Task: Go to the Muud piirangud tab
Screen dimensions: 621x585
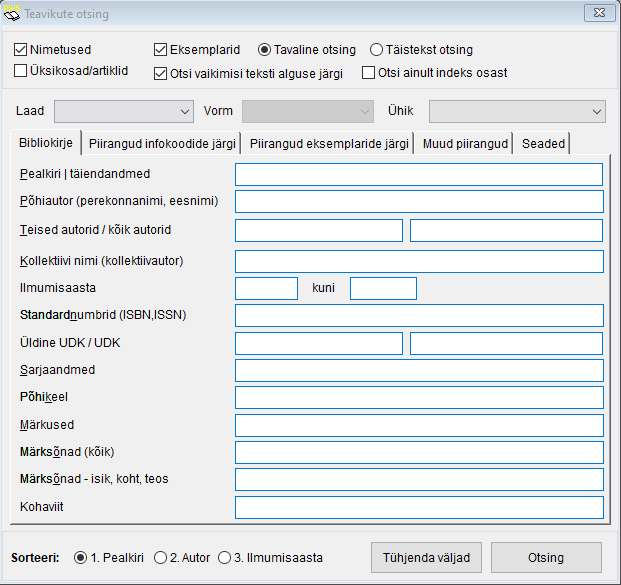Action: click(465, 144)
